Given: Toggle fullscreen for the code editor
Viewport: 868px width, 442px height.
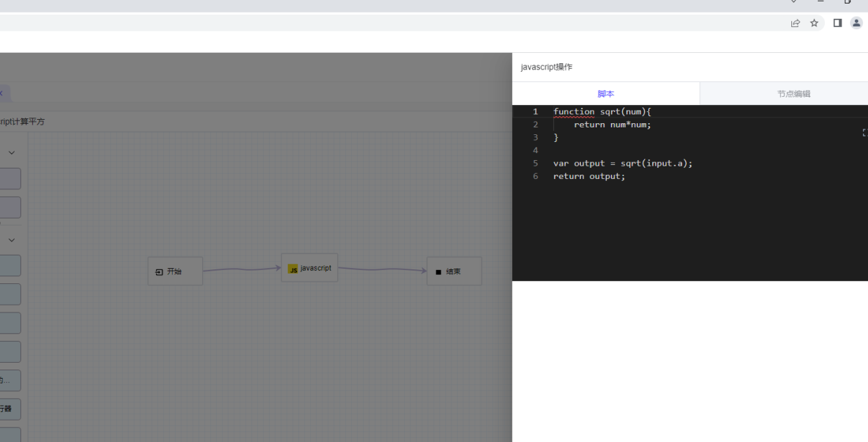Looking at the screenshot, I should (x=865, y=132).
